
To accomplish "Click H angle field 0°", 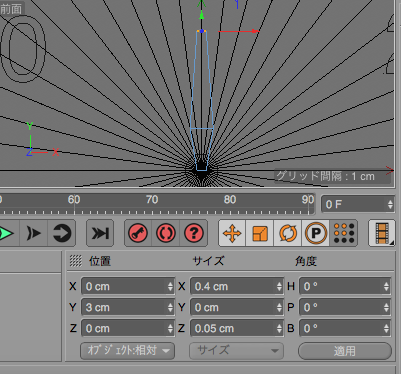I will (x=345, y=286).
